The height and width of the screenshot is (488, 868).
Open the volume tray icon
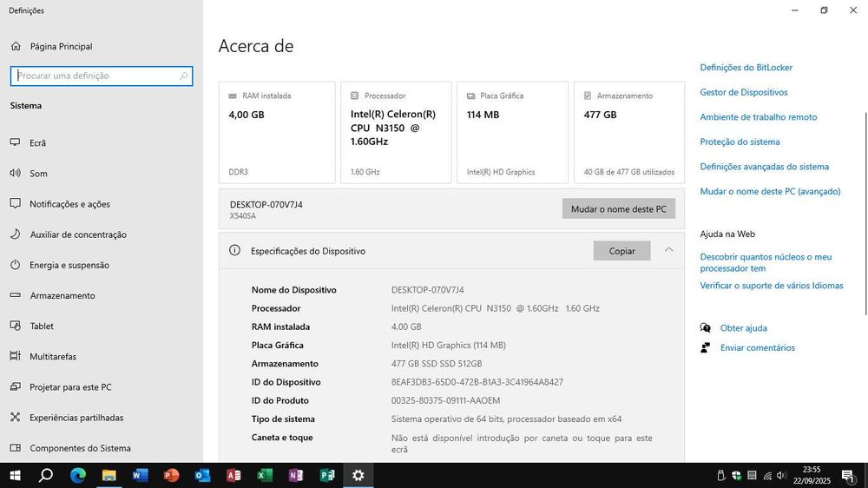(782, 475)
